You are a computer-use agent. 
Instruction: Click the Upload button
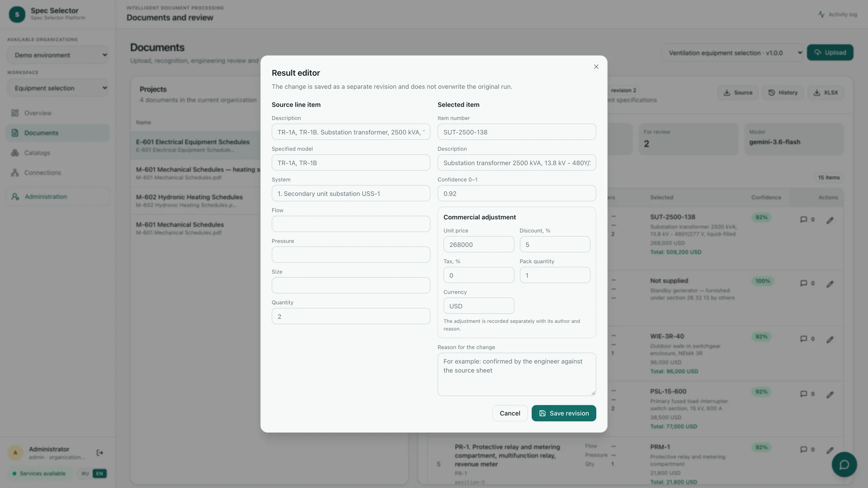click(x=830, y=53)
